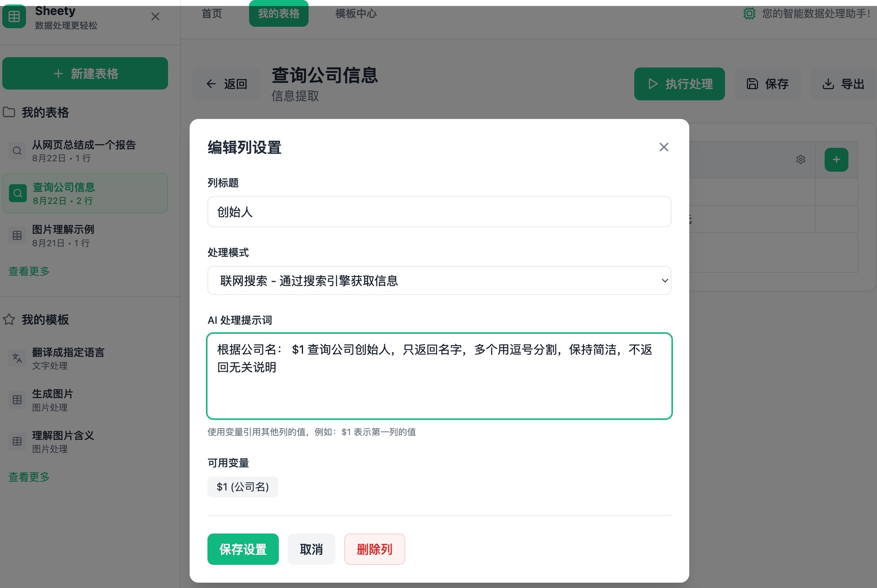Click search icon beside 从网页总结成一个报告
The image size is (877, 588).
(x=17, y=151)
